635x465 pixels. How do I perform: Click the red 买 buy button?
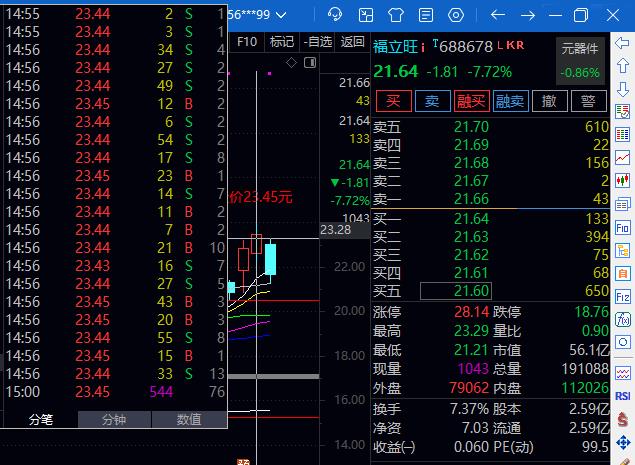tap(394, 101)
